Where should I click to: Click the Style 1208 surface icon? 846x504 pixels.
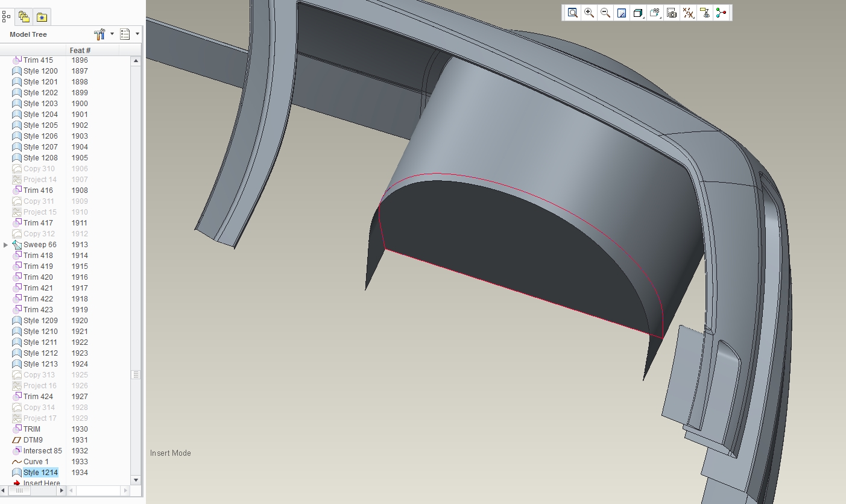(x=17, y=158)
